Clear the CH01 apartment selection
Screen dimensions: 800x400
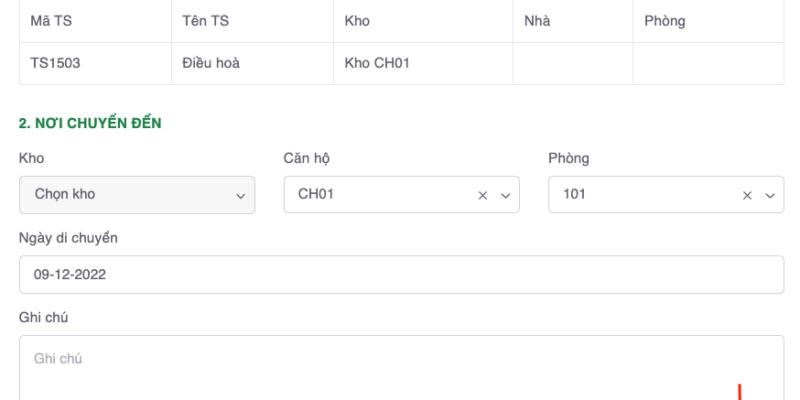pyautogui.click(x=482, y=196)
